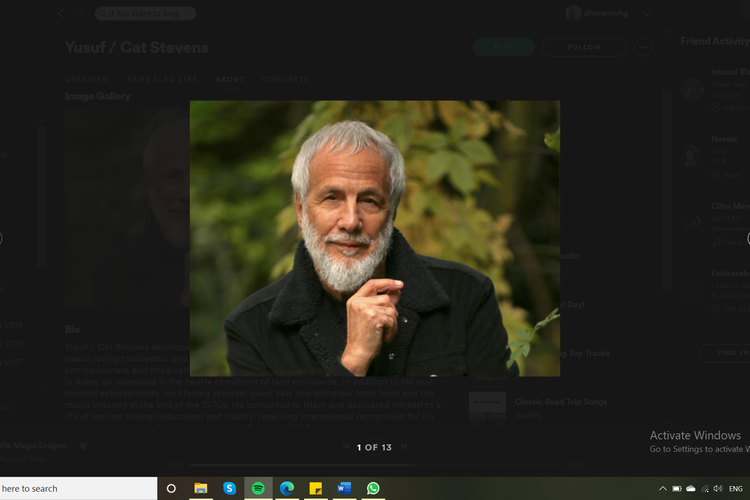Open the three-dot more options menu
The image size is (750, 500).
coord(644,47)
